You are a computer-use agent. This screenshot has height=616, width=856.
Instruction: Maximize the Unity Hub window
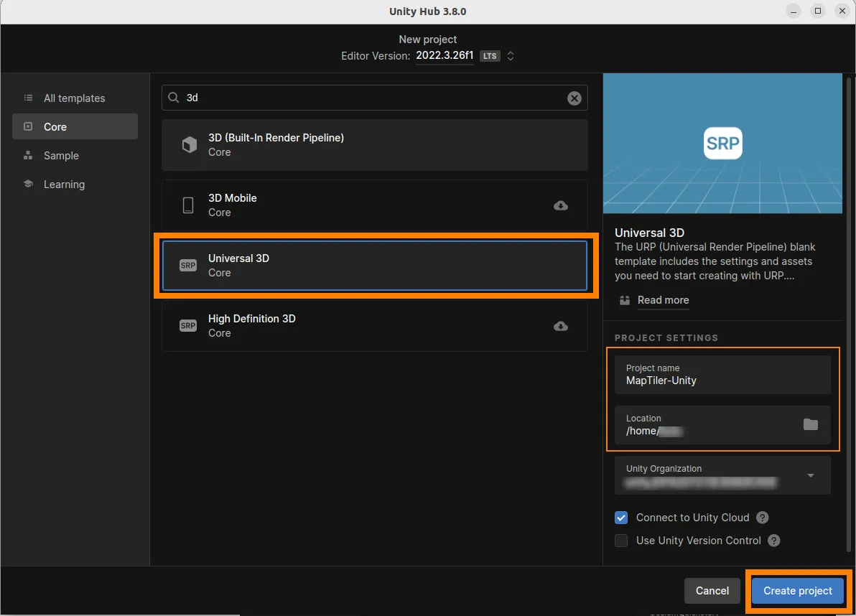(x=817, y=11)
